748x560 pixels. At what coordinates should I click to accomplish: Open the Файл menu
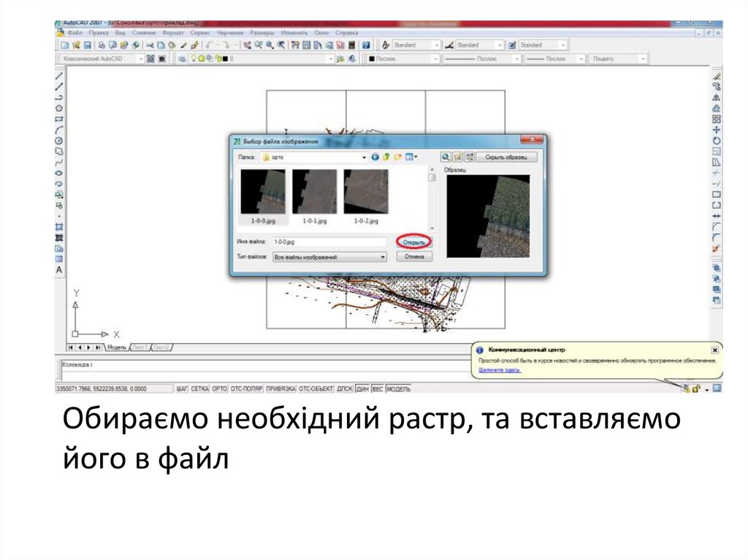75,33
